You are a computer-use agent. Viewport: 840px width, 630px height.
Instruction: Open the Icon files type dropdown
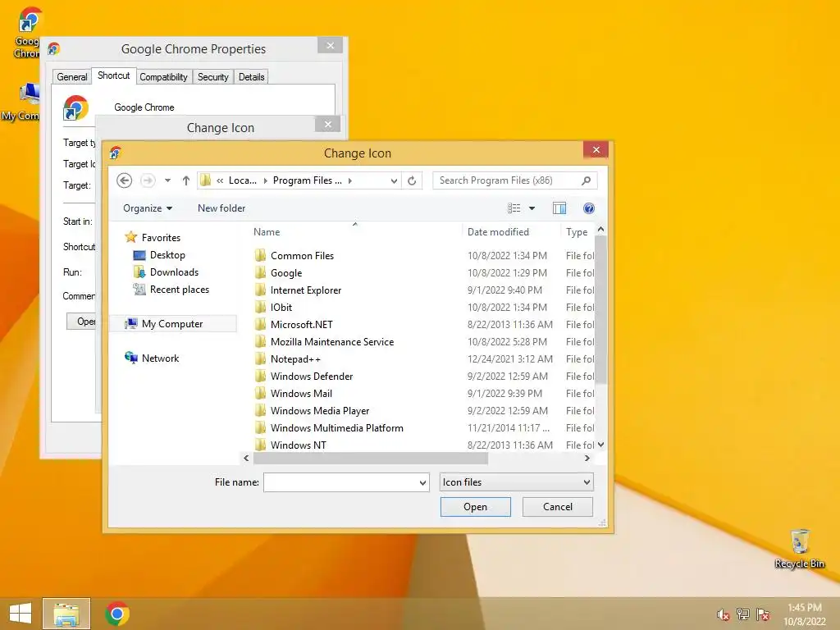517,482
